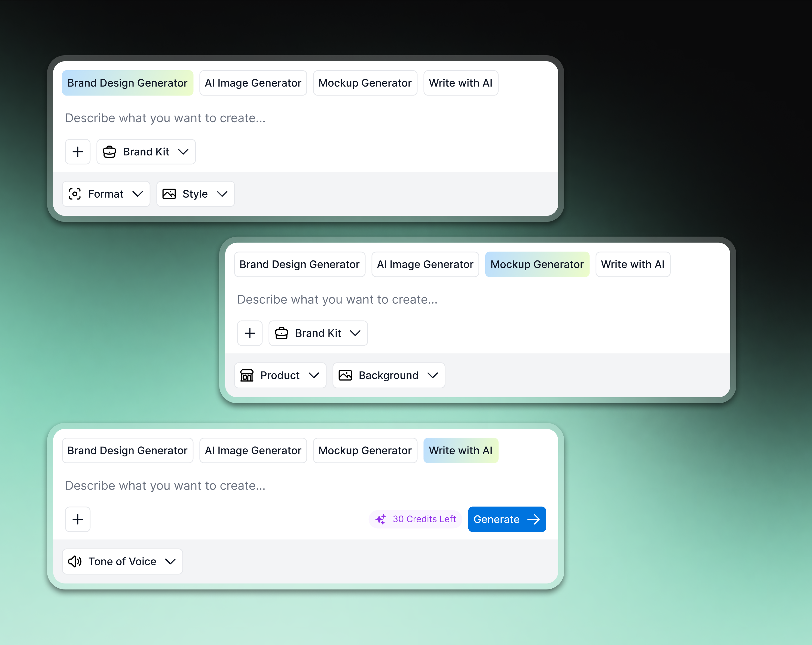This screenshot has height=645, width=812.
Task: Click plus attachment button in bottom card
Action: [x=78, y=519]
